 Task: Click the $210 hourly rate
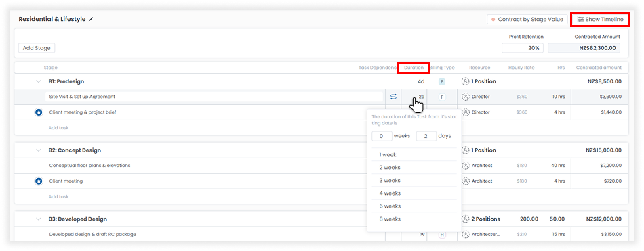[522, 235]
